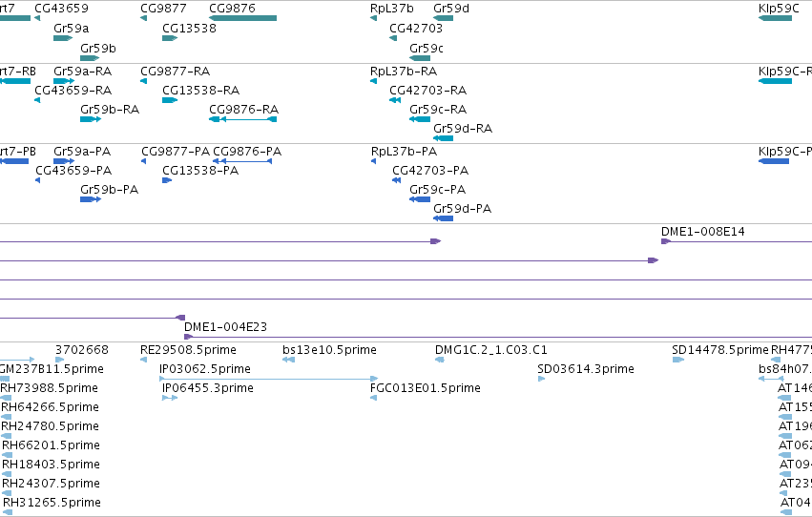Click the CG9876-PA protein label
Image resolution: width=812 pixels, height=517 pixels.
247,151
